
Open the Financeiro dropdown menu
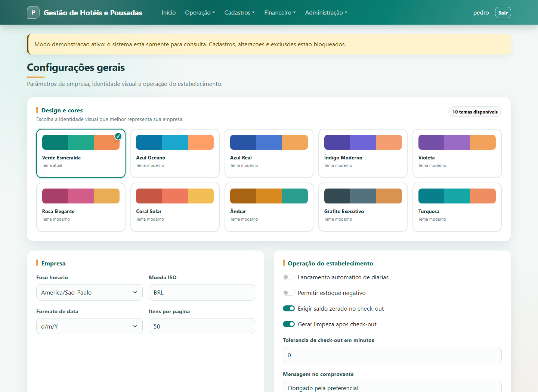(x=280, y=12)
